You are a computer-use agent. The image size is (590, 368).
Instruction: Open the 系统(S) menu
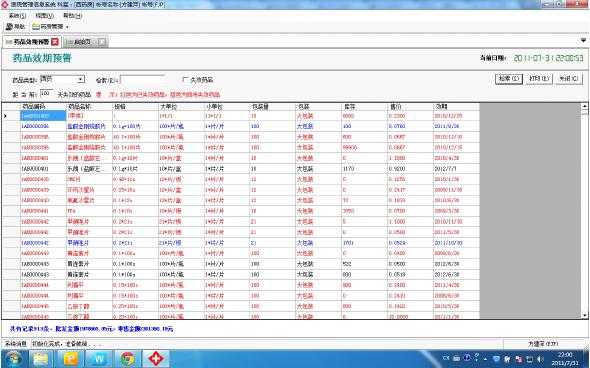click(x=17, y=15)
